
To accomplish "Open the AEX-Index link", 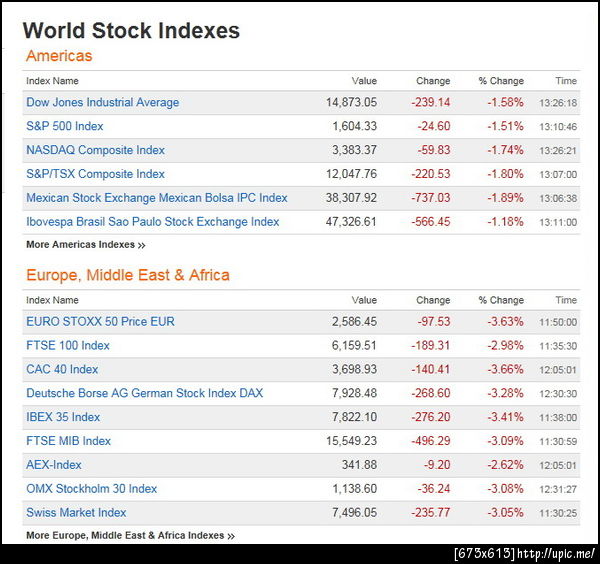I will click(54, 465).
